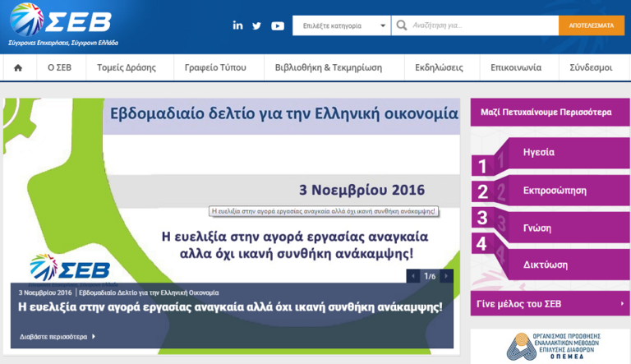Go to next slide arrow
The image size is (631, 364).
pos(446,276)
